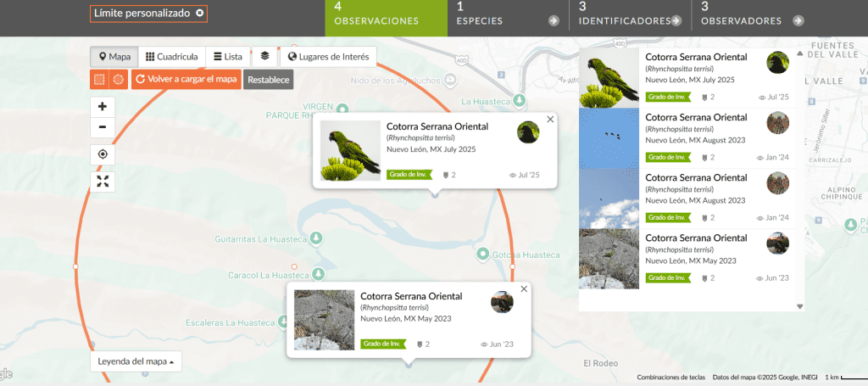Viewport: 868px width, 386px height.
Task: Click the locate my position icon
Action: tap(102, 154)
